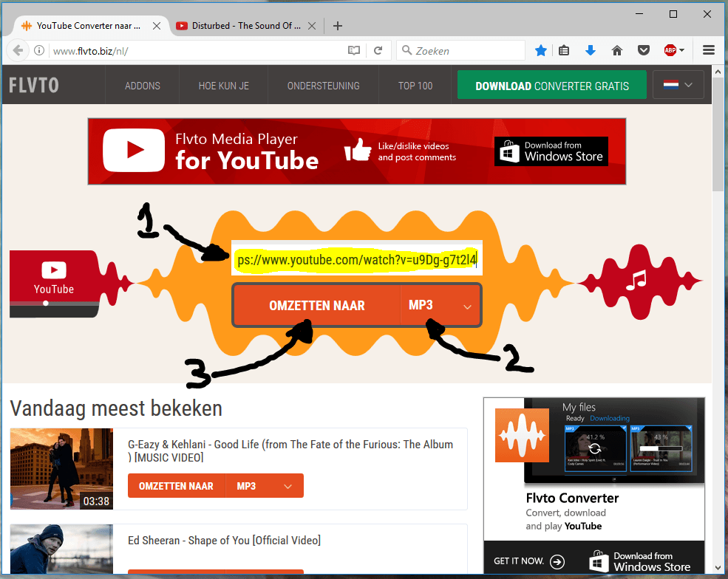Click Download from Windows Store in banner
This screenshot has width=728, height=579.
[551, 151]
